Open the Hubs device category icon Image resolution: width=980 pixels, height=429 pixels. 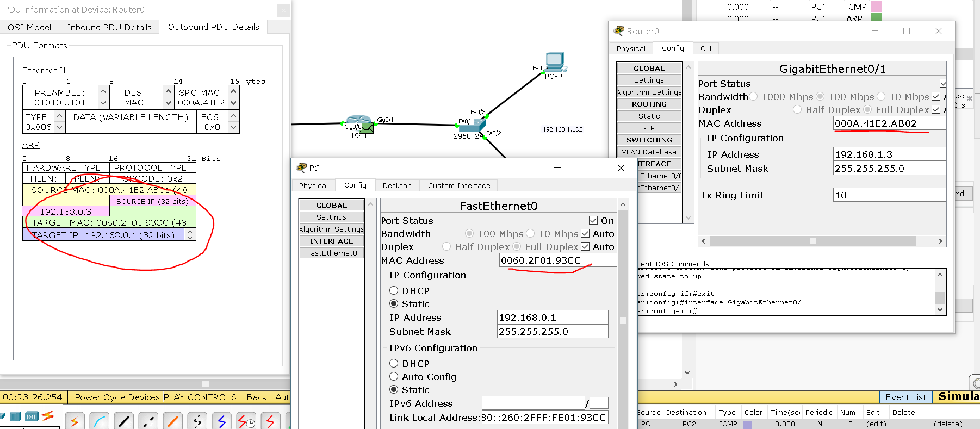coord(15,416)
